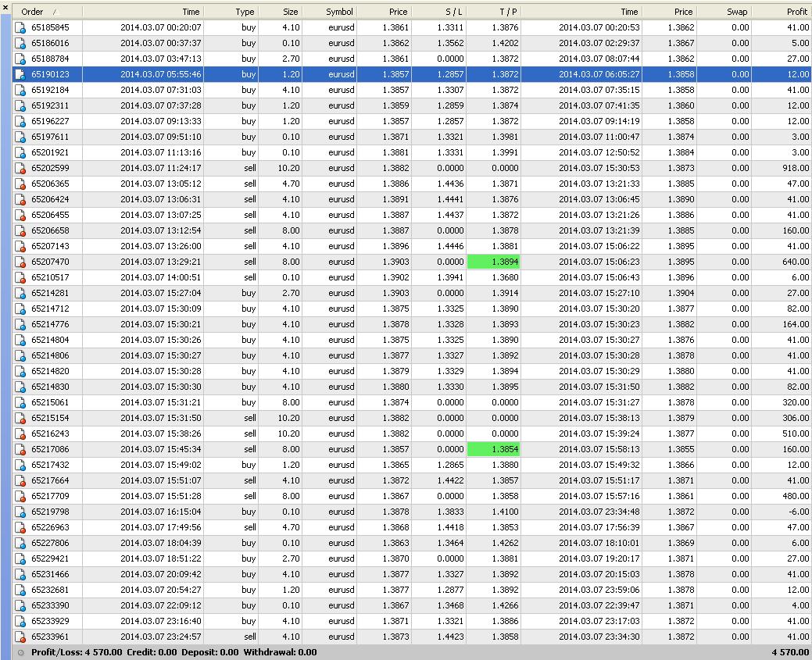Viewport: 812px width, 660px height.
Task: Sort by the Symbol column header
Action: tap(329, 12)
